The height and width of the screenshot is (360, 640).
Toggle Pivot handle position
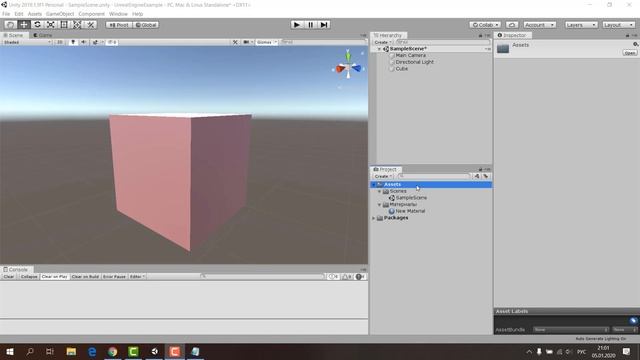point(119,25)
